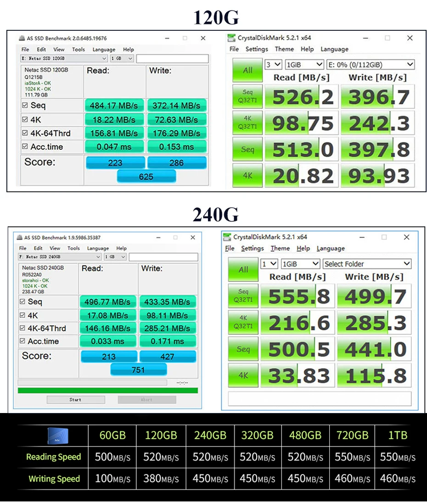The width and height of the screenshot is (427, 504).
Task: Click empty text field beside 1 GB in 240G AS SSD
Action: (163, 257)
